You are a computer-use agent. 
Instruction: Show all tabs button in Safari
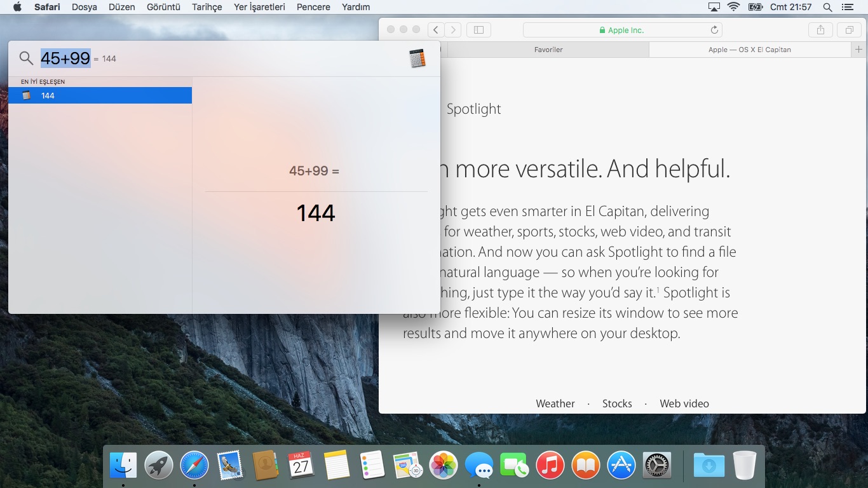point(849,30)
